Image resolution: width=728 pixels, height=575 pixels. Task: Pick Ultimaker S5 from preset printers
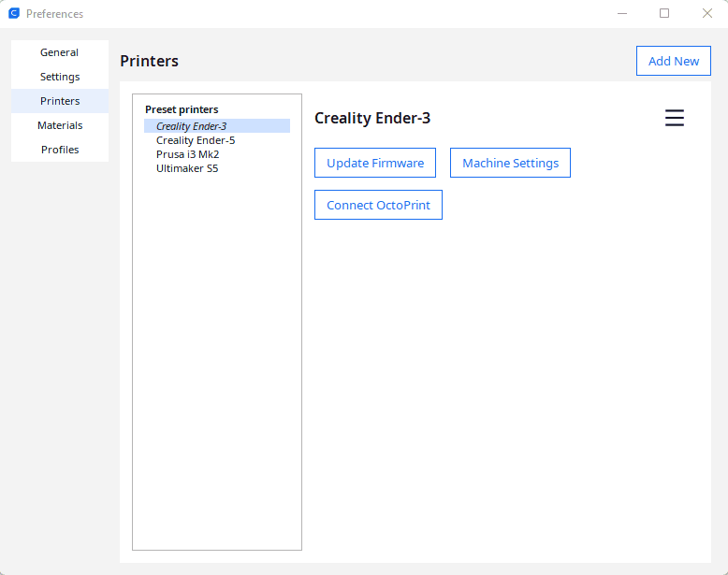217,168
